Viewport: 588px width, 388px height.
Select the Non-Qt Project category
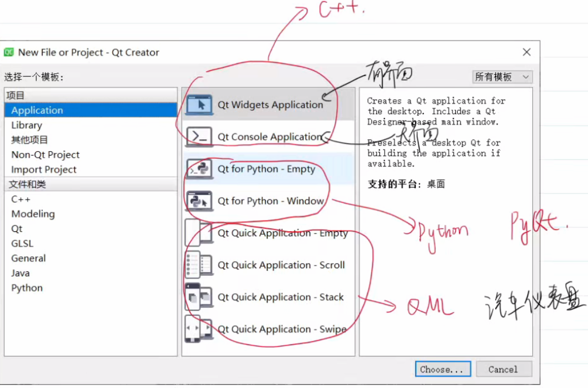[x=91, y=154]
